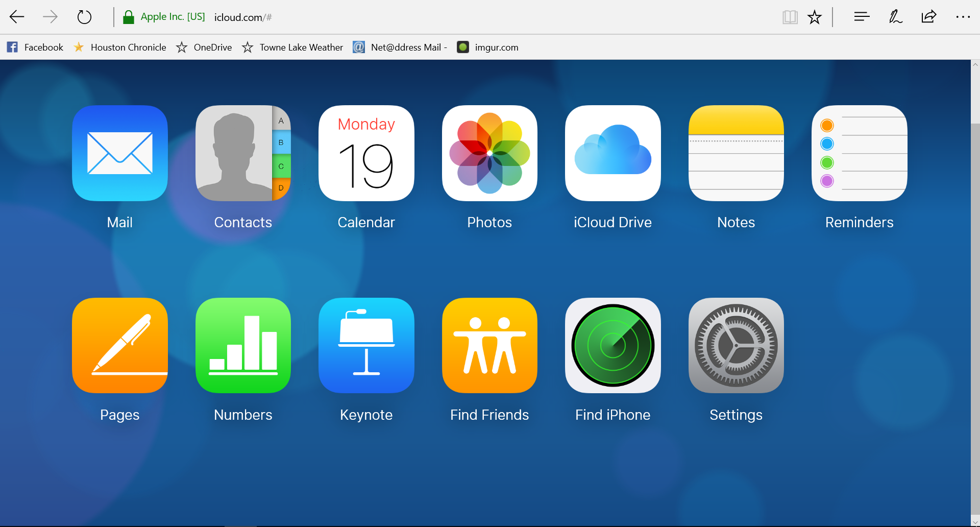Viewport: 980px width, 527px height.
Task: Open the OneDrive bookmark
Action: coord(204,47)
